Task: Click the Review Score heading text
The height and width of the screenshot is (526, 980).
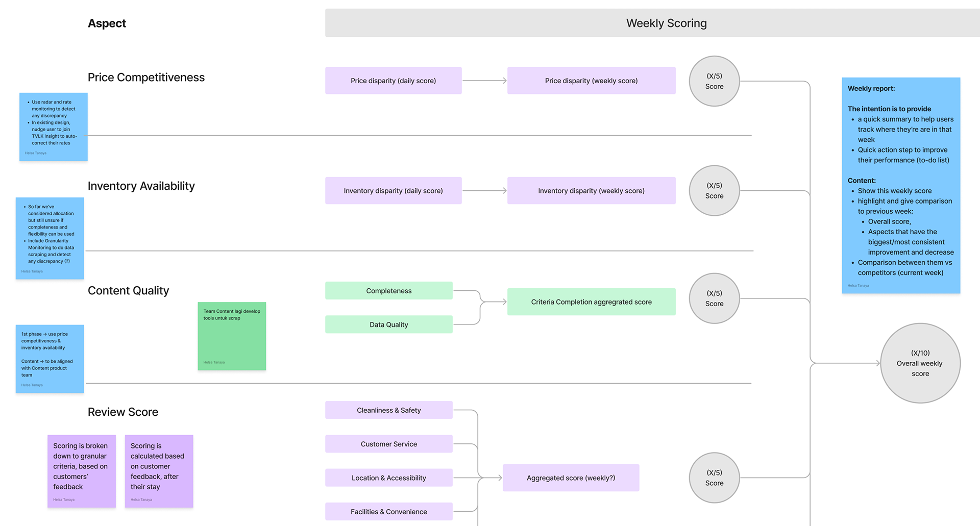Action: tap(123, 412)
